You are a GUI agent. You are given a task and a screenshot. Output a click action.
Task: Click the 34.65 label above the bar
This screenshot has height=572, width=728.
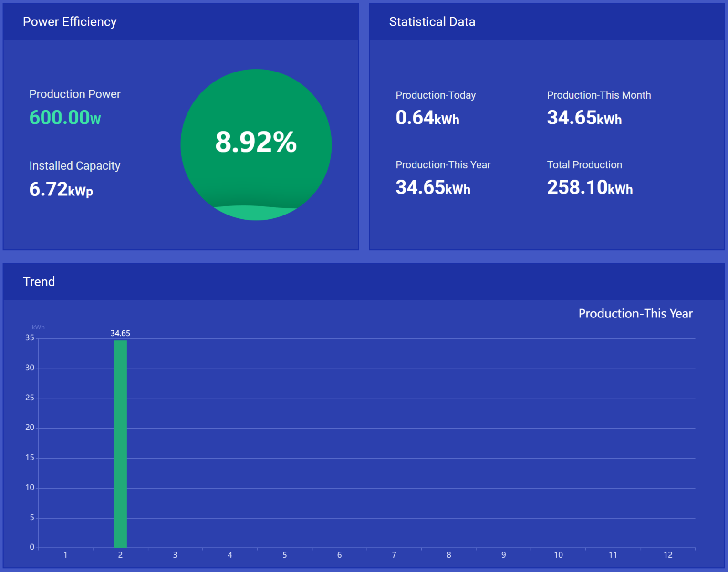tap(120, 333)
